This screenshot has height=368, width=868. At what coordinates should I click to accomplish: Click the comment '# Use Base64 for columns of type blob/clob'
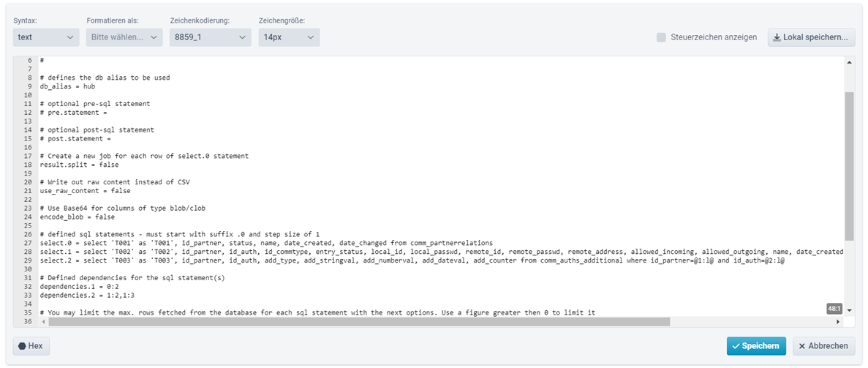[122, 209]
